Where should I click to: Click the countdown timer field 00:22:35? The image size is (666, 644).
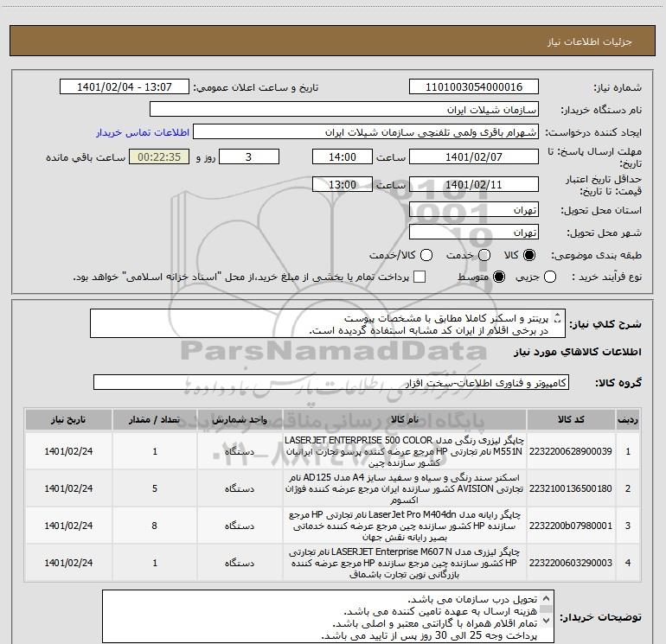coord(159,156)
